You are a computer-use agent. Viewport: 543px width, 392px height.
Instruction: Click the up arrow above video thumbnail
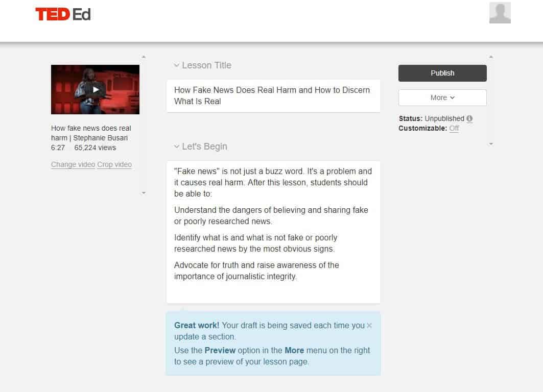144,57
